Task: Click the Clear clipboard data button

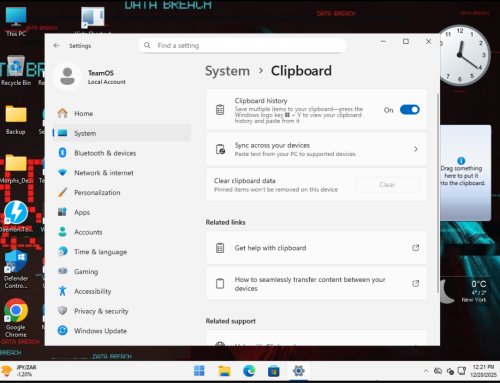Action: point(387,185)
